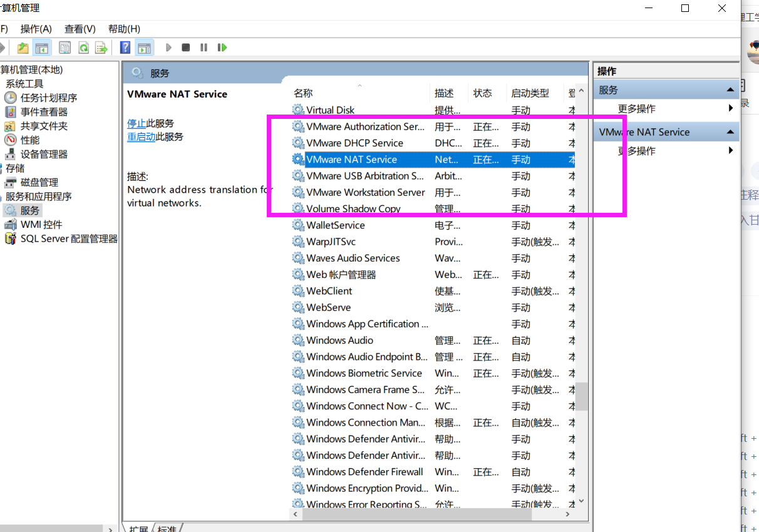Viewport: 759px width, 532px height.
Task: Select Event Viewer (事件查看器) in tree
Action: (44, 112)
